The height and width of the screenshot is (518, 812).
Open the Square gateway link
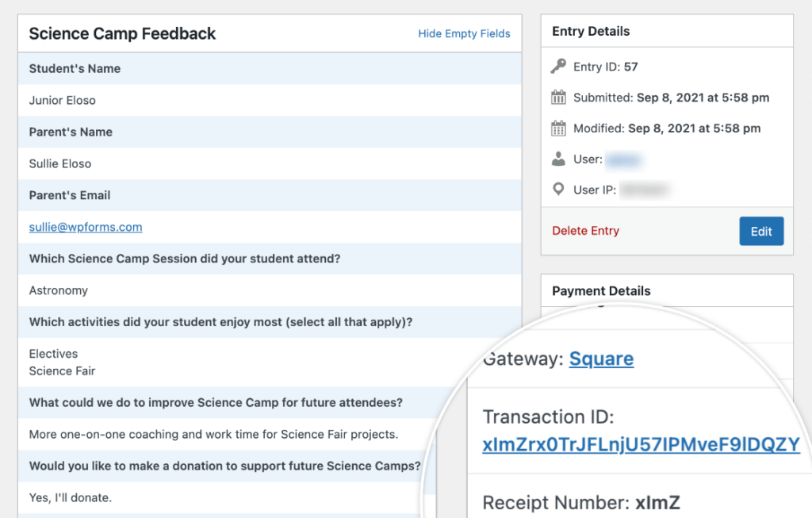601,359
